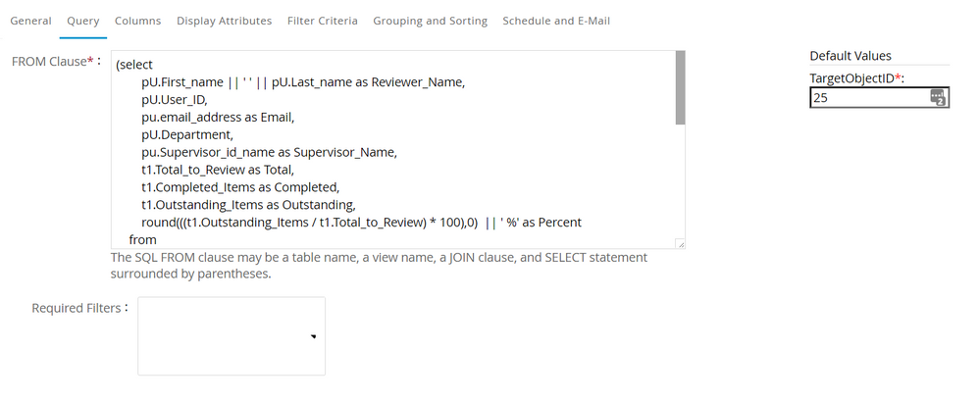Click the TargetObjectID input field

pos(867,98)
